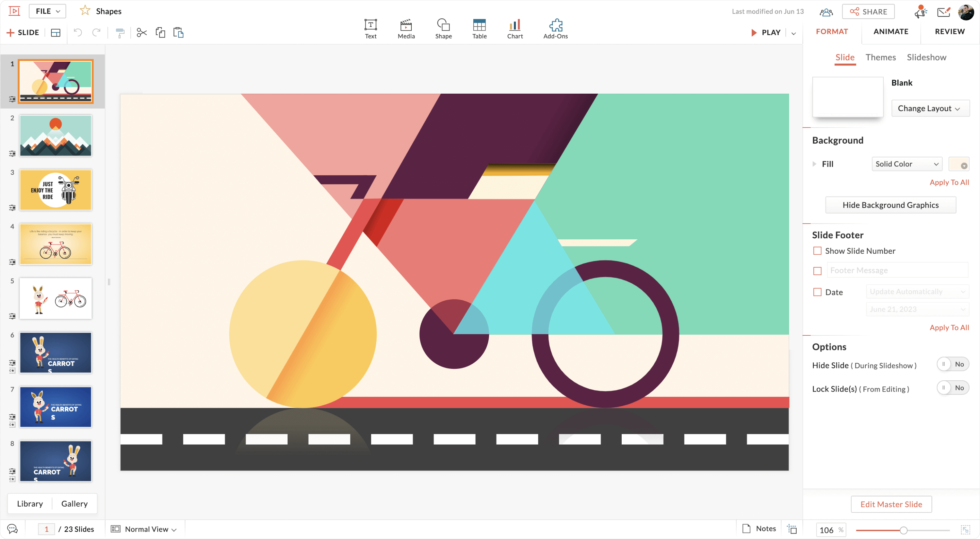
Task: Click the slide layout icon
Action: [x=55, y=33]
